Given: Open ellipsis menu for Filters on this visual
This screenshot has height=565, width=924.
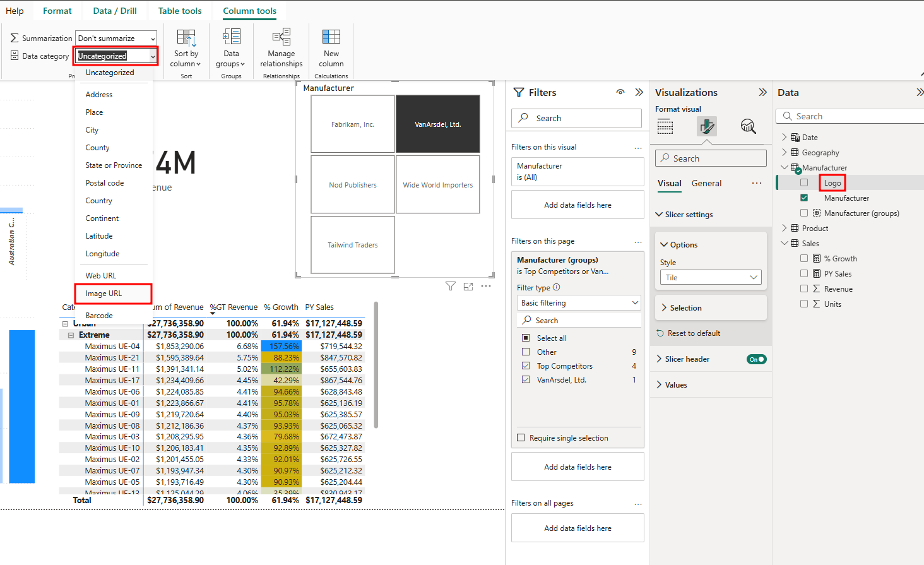Looking at the screenshot, I should coord(638,148).
